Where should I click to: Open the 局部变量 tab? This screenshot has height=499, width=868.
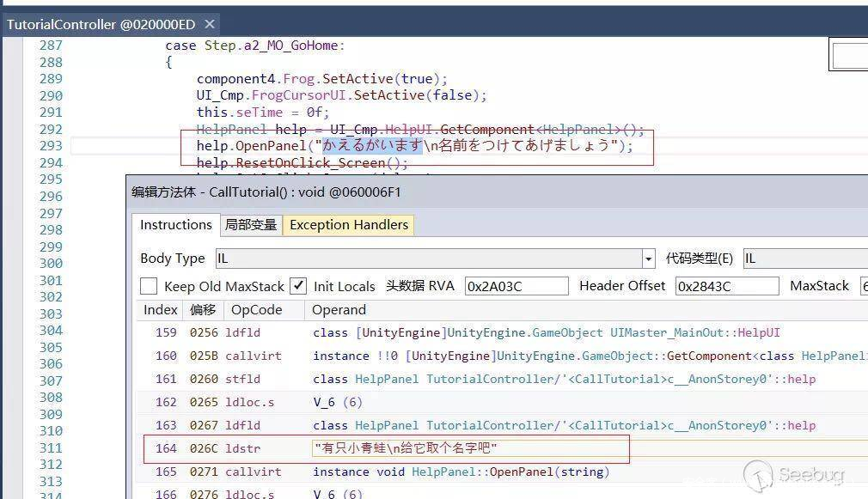tap(250, 225)
